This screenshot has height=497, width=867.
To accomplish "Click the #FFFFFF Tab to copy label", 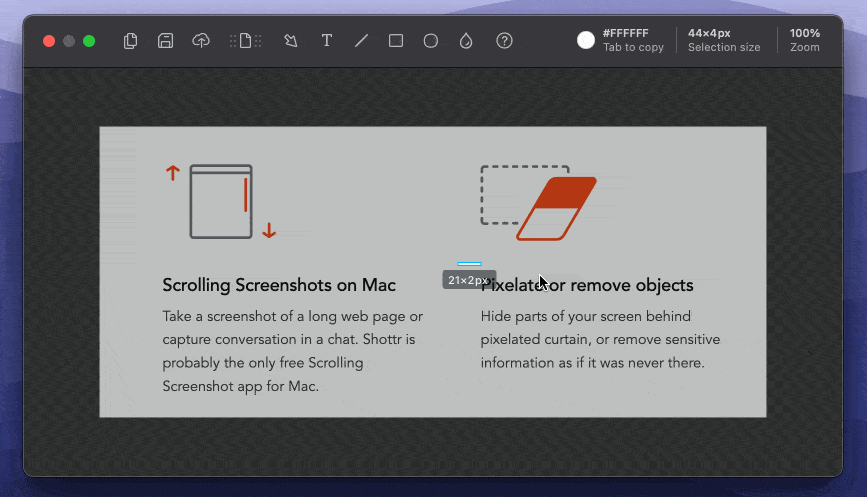I will [632, 40].
